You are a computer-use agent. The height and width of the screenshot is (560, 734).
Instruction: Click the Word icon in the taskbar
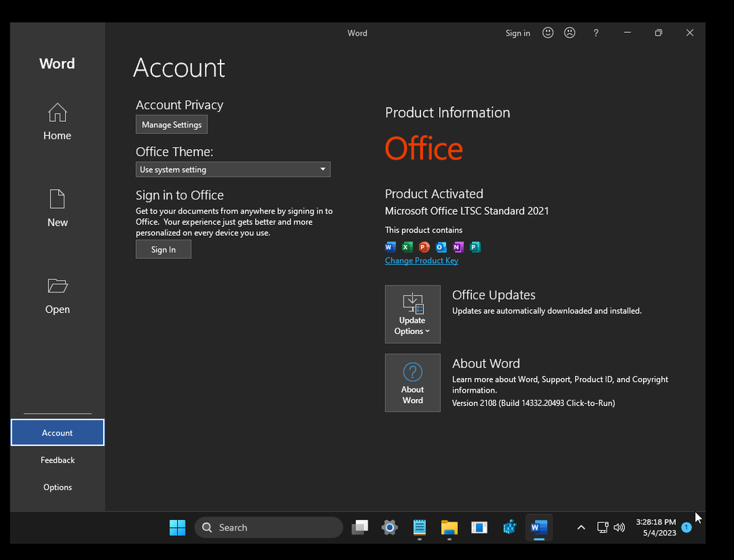pos(539,528)
